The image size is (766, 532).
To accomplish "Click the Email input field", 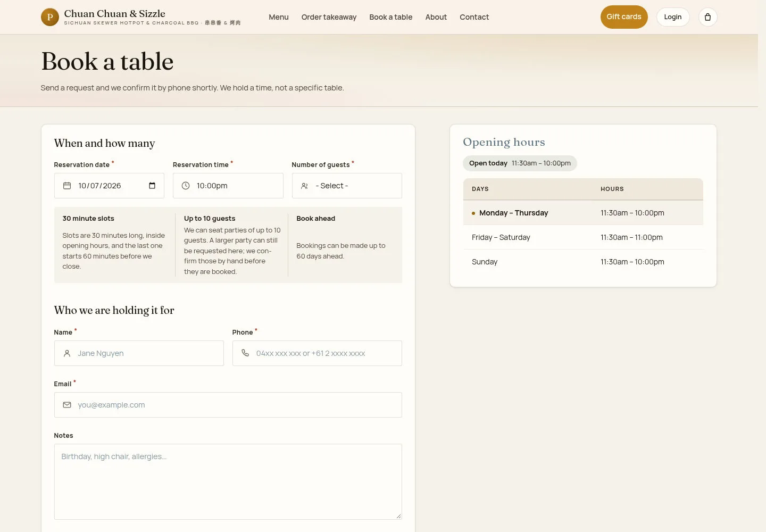I will 228,405.
